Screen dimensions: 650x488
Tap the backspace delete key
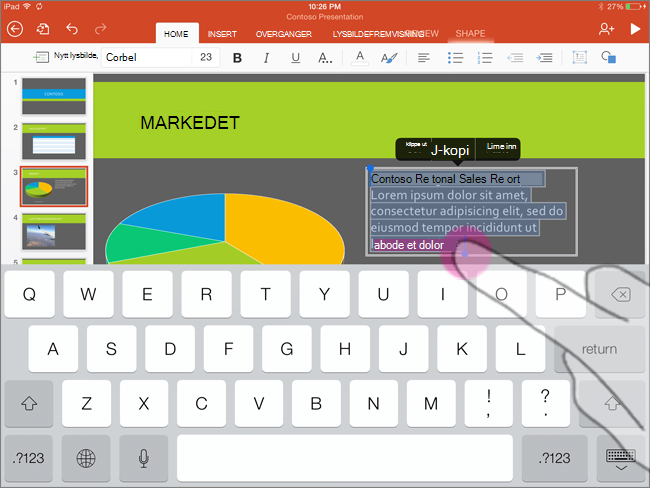tap(621, 294)
